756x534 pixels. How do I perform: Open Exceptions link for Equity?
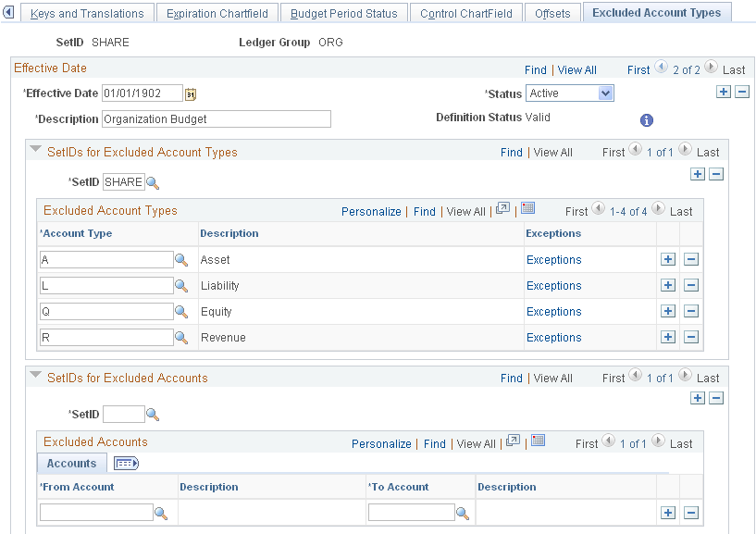point(554,312)
